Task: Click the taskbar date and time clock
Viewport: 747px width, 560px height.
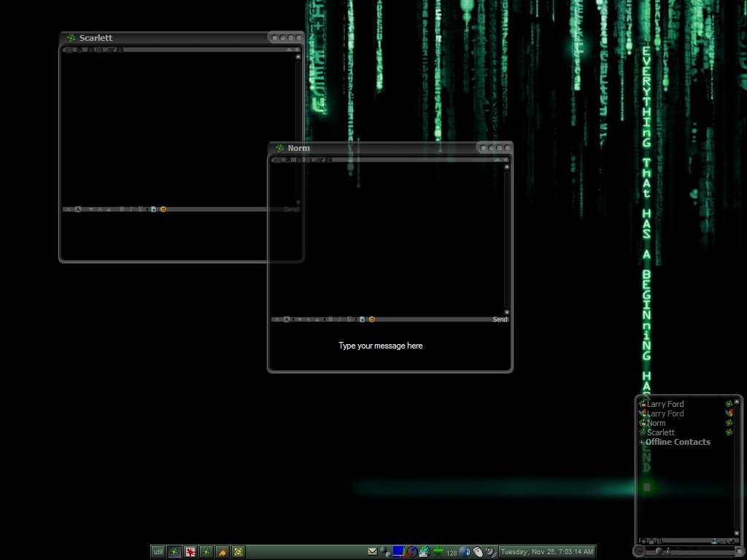Action: (x=547, y=552)
